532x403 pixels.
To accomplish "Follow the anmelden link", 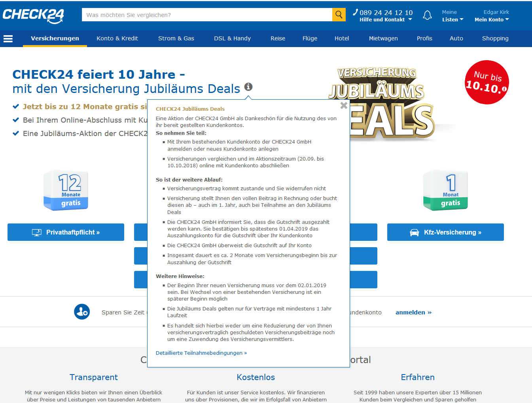I will 413,312.
